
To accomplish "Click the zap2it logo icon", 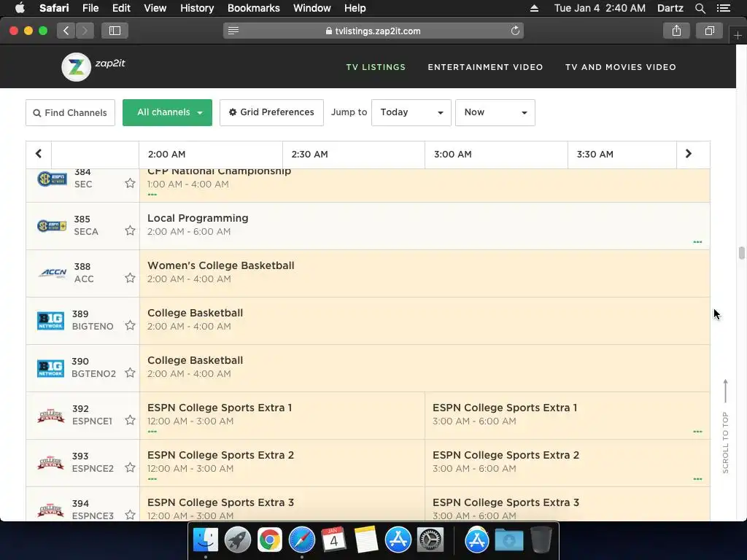I will (76, 66).
